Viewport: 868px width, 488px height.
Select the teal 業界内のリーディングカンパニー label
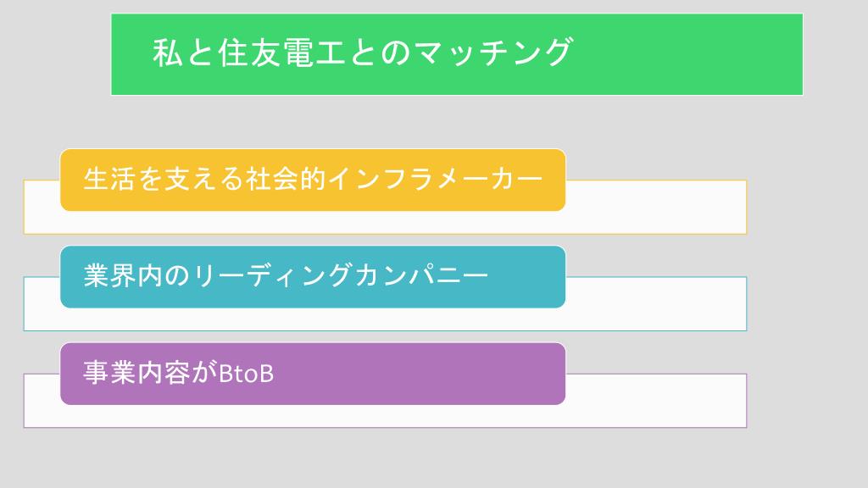pos(313,277)
